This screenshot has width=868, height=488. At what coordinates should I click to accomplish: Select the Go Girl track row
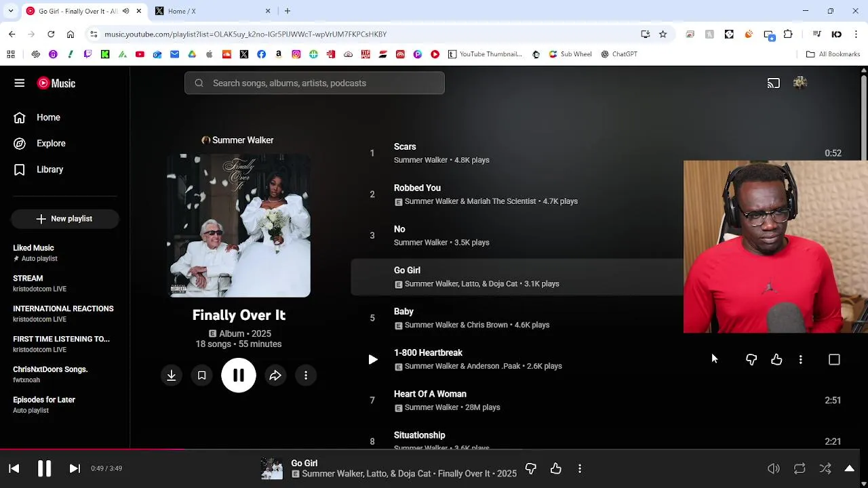(x=517, y=277)
